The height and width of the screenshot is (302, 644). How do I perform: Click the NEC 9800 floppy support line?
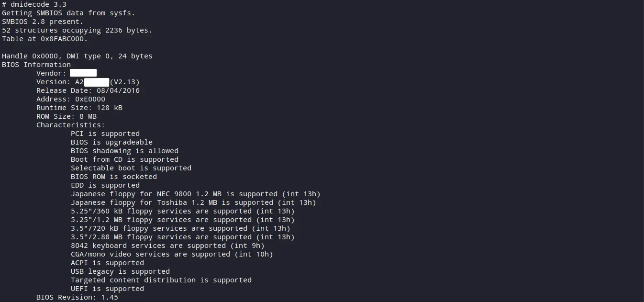click(196, 194)
